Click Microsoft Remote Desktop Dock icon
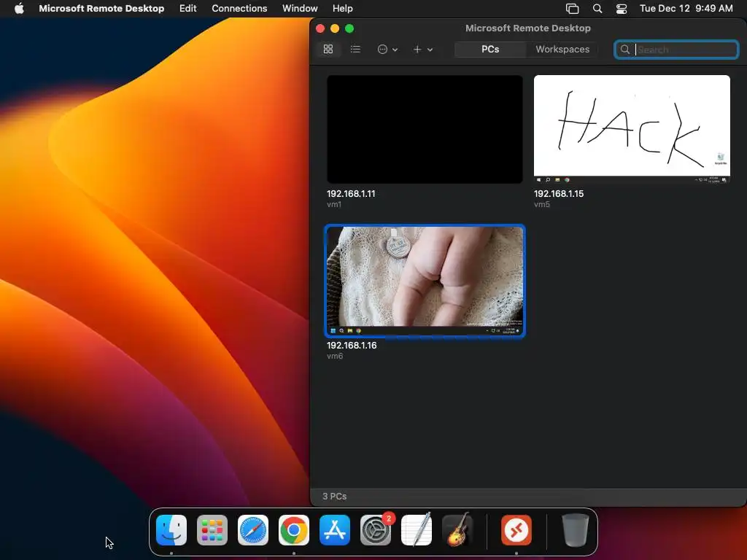 516,530
